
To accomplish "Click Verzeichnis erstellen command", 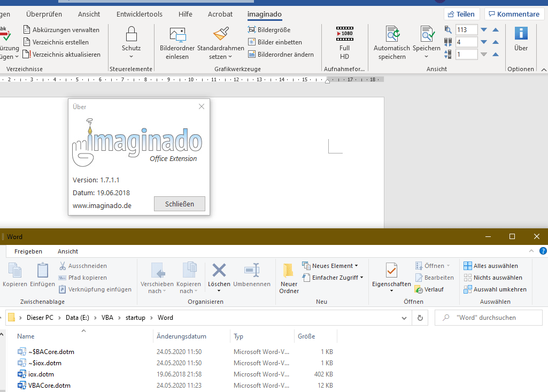I will 56,42.
